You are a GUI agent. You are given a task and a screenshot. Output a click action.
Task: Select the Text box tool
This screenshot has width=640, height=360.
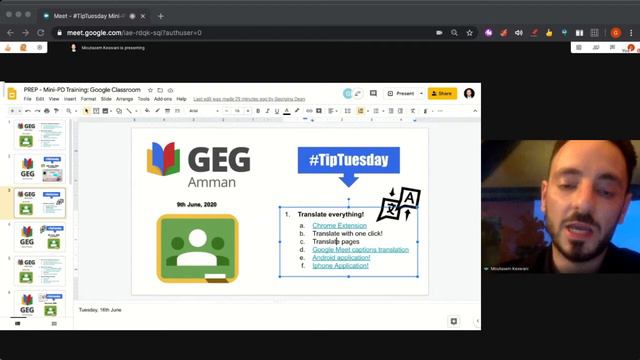pos(96,111)
